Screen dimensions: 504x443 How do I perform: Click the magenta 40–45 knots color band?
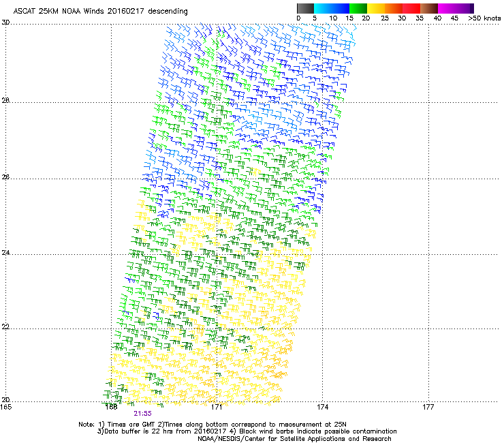[447, 8]
